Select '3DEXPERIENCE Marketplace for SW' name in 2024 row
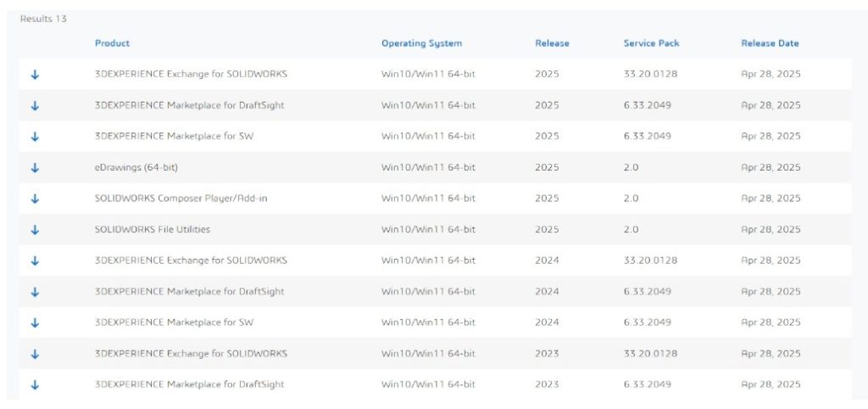 tap(175, 322)
